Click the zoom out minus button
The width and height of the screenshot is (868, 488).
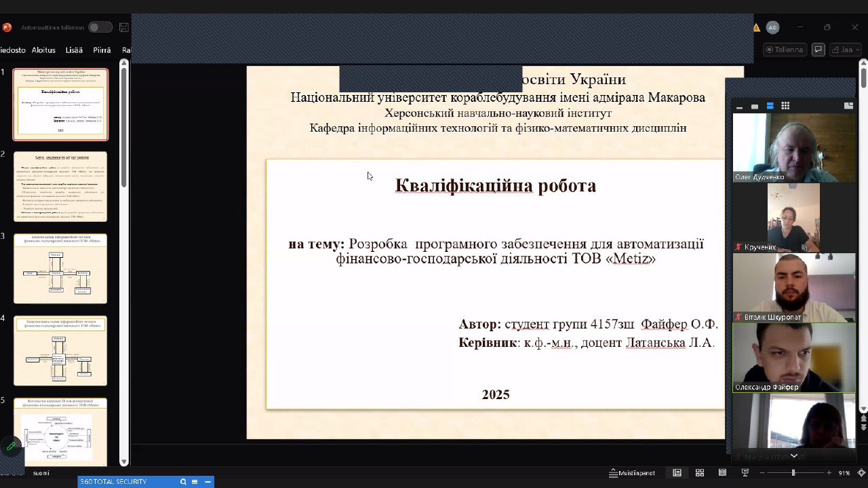762,472
